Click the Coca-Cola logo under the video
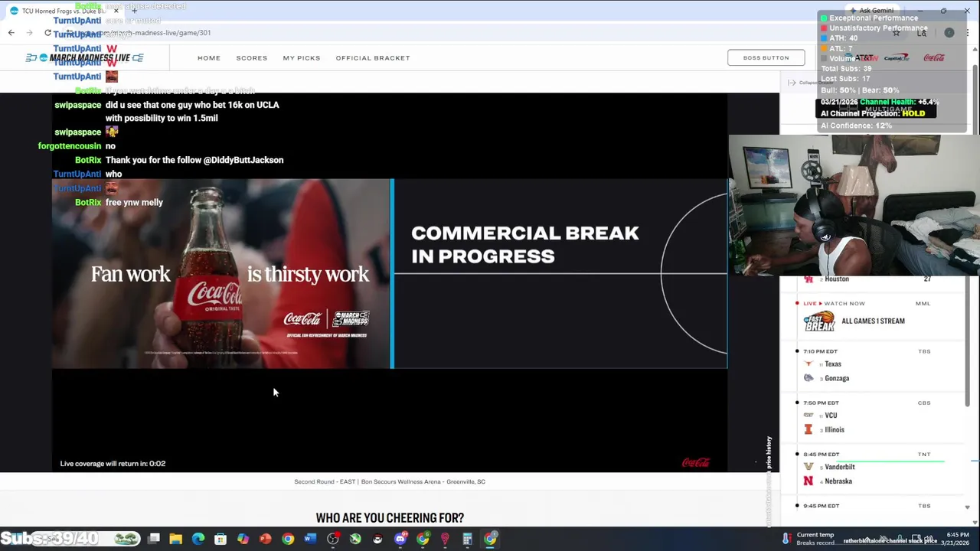This screenshot has width=980, height=551. click(695, 463)
